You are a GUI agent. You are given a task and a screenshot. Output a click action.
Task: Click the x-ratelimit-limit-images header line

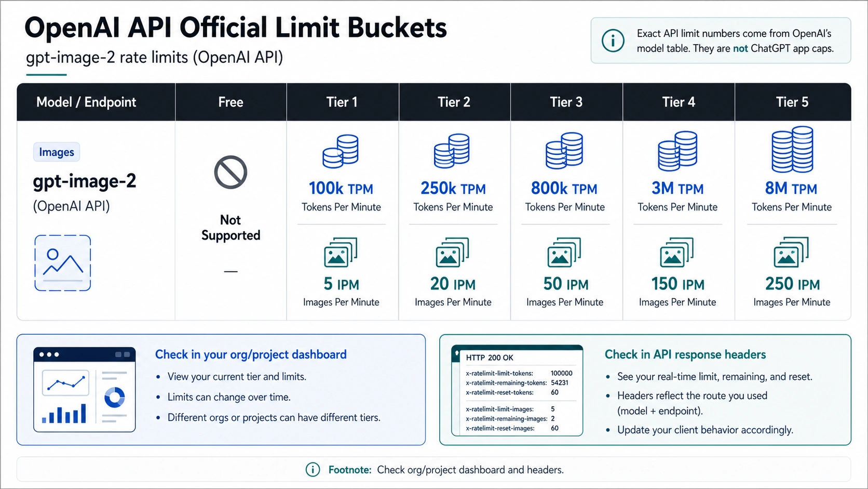coord(510,409)
